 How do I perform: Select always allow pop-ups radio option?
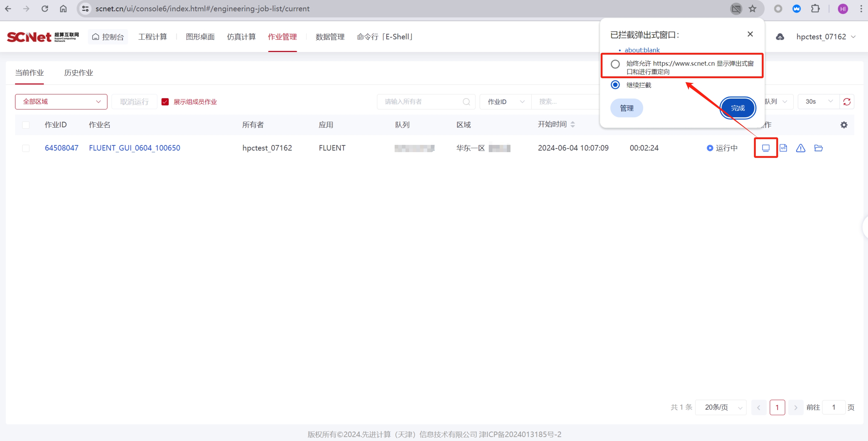615,64
